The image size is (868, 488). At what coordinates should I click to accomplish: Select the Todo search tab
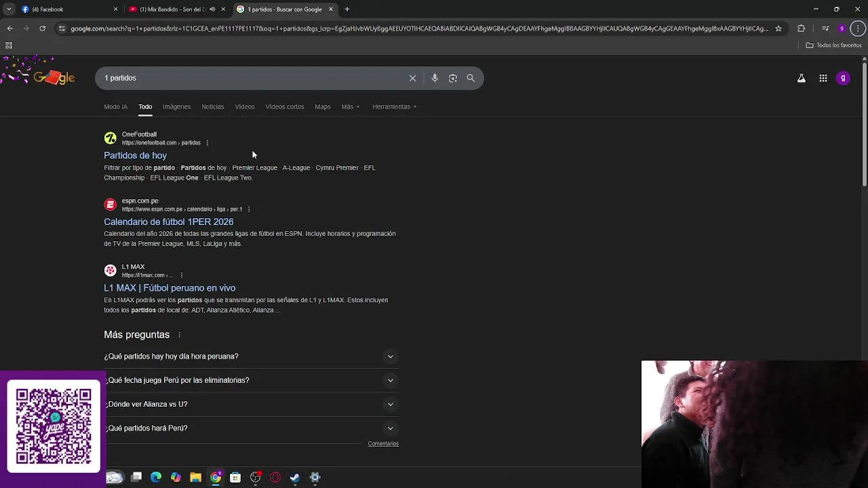click(x=145, y=106)
